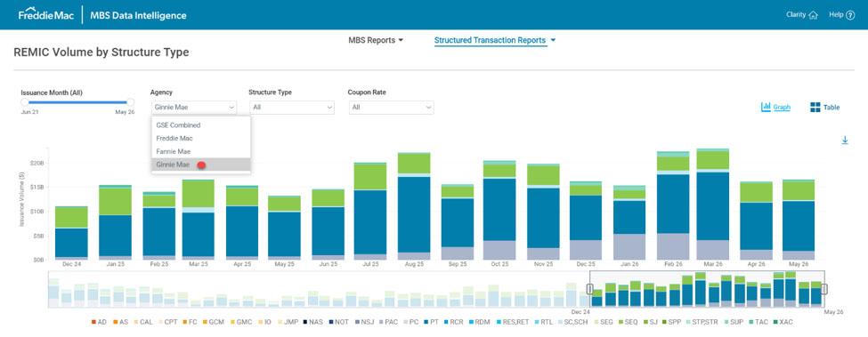This screenshot has height=337, width=868.
Task: Toggle the RTL legend series
Action: [x=544, y=321]
